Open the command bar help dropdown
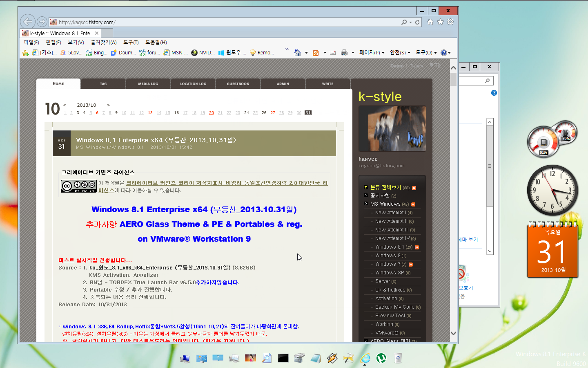This screenshot has height=368, width=588. 445,53
